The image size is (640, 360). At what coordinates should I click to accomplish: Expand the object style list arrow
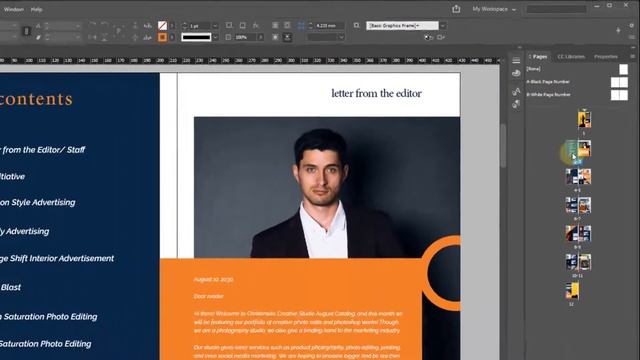(x=443, y=26)
